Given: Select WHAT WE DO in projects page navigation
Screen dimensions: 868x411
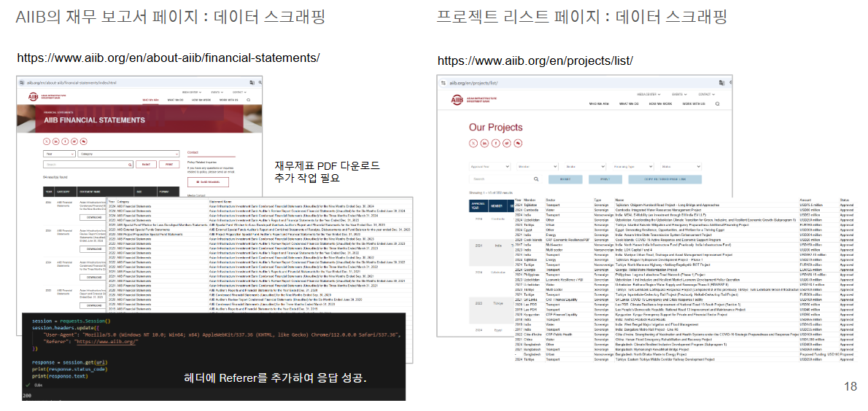Looking at the screenshot, I should [629, 104].
